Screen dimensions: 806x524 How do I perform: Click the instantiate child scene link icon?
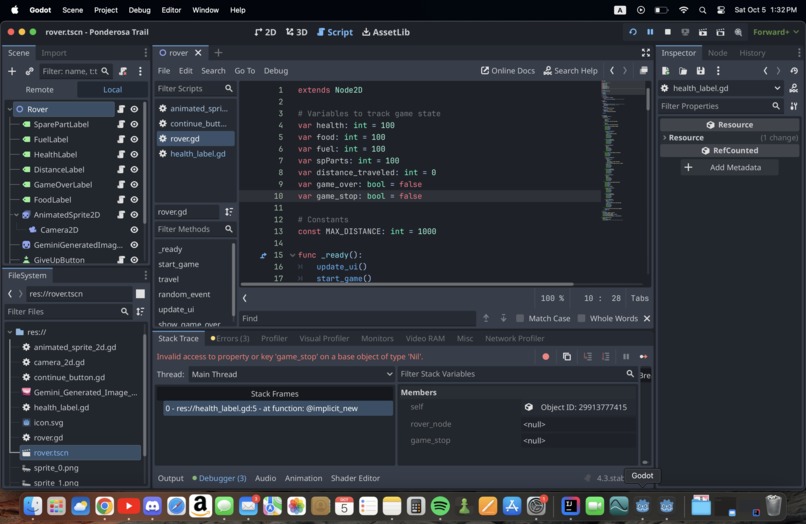tap(29, 71)
